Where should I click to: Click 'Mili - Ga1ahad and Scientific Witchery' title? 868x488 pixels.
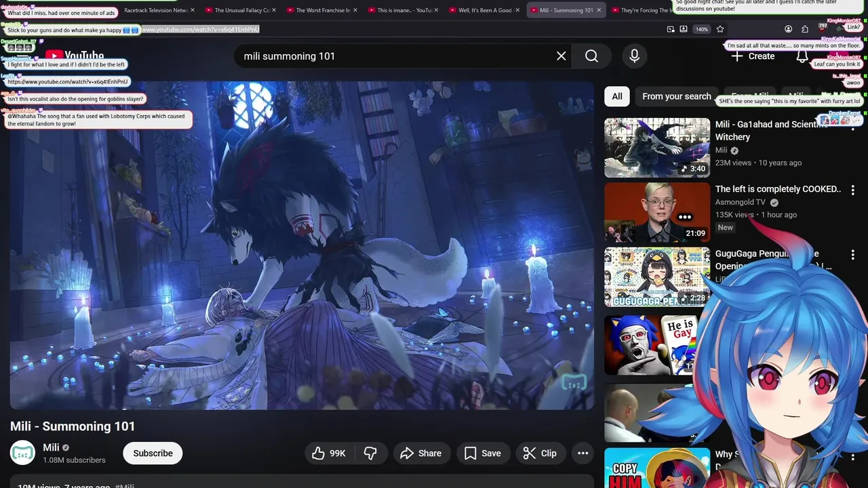pos(771,130)
